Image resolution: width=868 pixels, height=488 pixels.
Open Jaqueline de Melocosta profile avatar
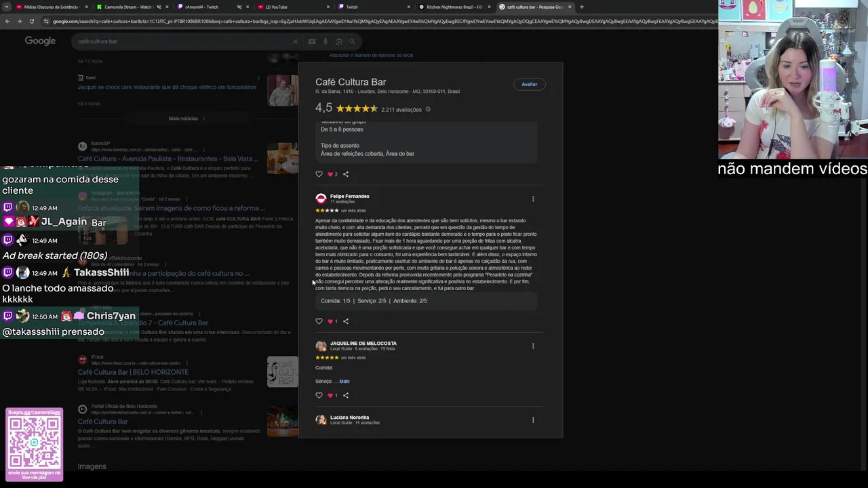321,346
